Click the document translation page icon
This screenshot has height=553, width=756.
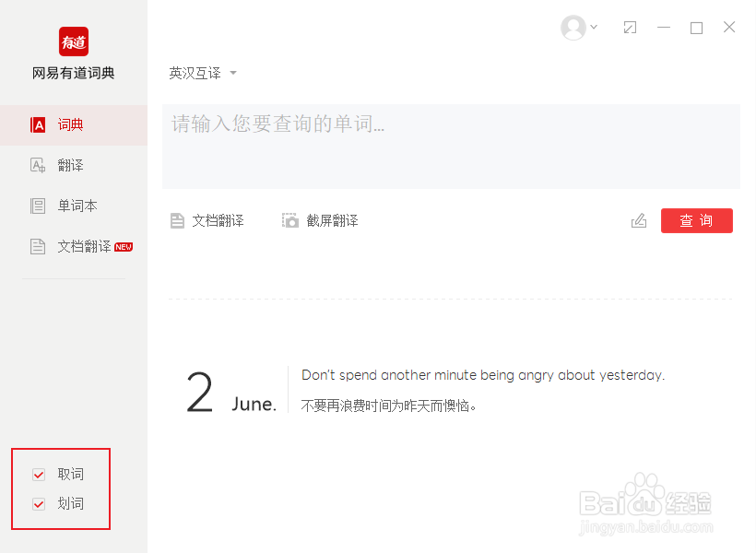click(177, 221)
